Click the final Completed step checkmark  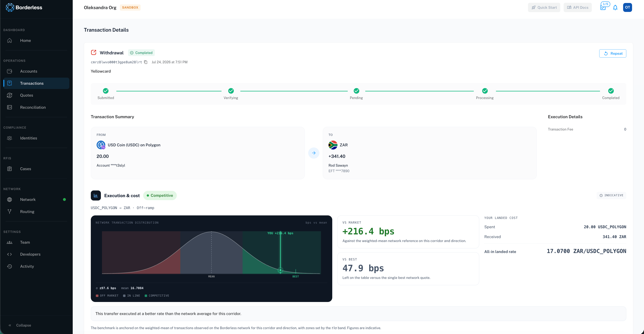tap(611, 91)
